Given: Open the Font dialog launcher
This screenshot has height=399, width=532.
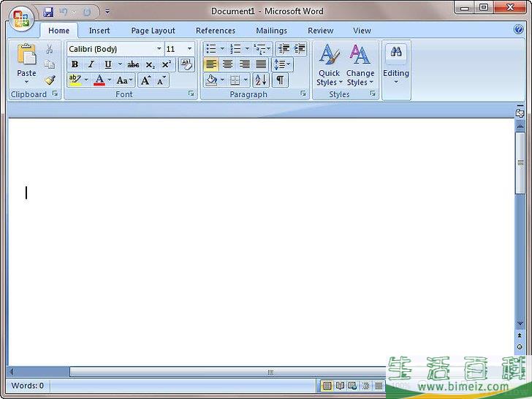Looking at the screenshot, I should [x=191, y=94].
